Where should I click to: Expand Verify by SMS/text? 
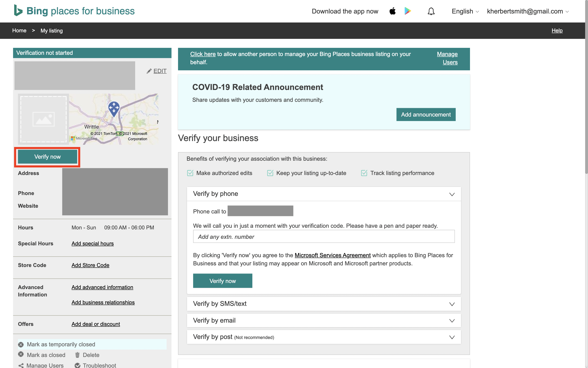point(324,304)
